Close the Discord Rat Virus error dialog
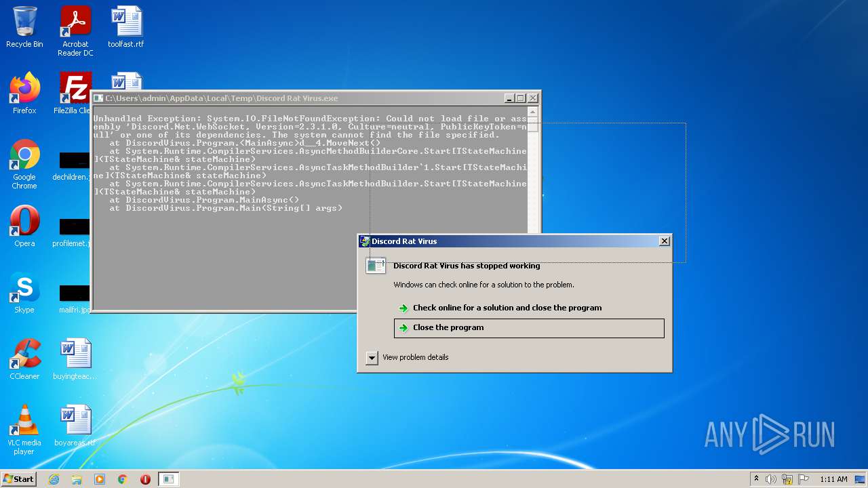This screenshot has height=488, width=868. (x=665, y=241)
